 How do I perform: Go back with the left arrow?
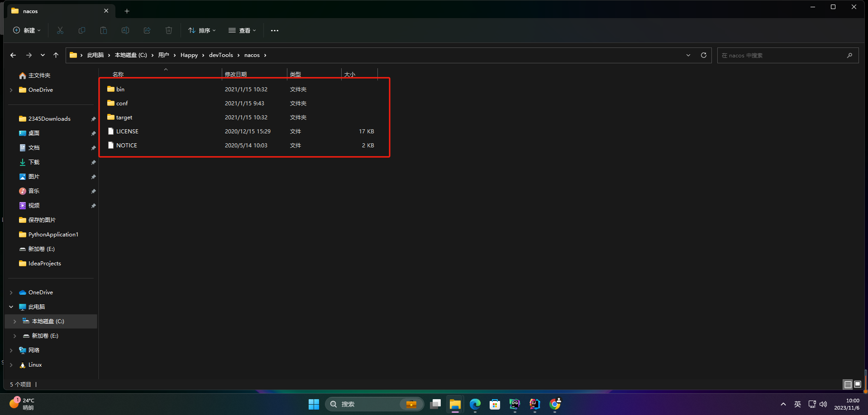[x=13, y=55]
